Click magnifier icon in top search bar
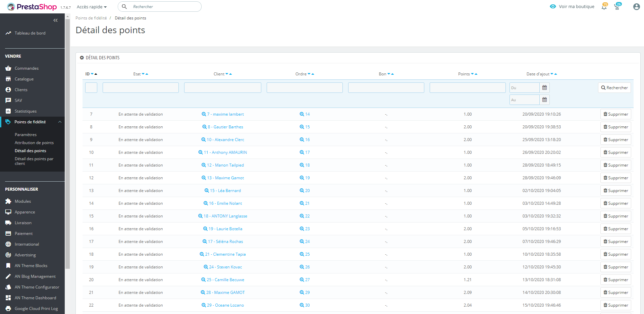The width and height of the screenshot is (644, 314). (124, 7)
